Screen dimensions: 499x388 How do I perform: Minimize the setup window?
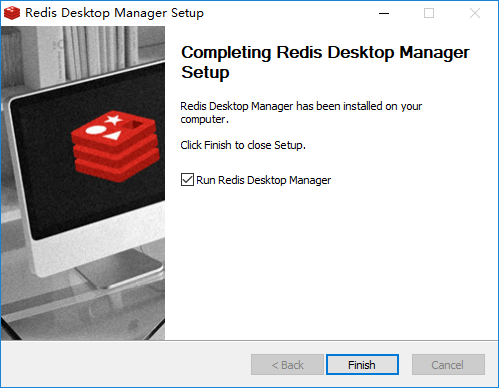[384, 13]
